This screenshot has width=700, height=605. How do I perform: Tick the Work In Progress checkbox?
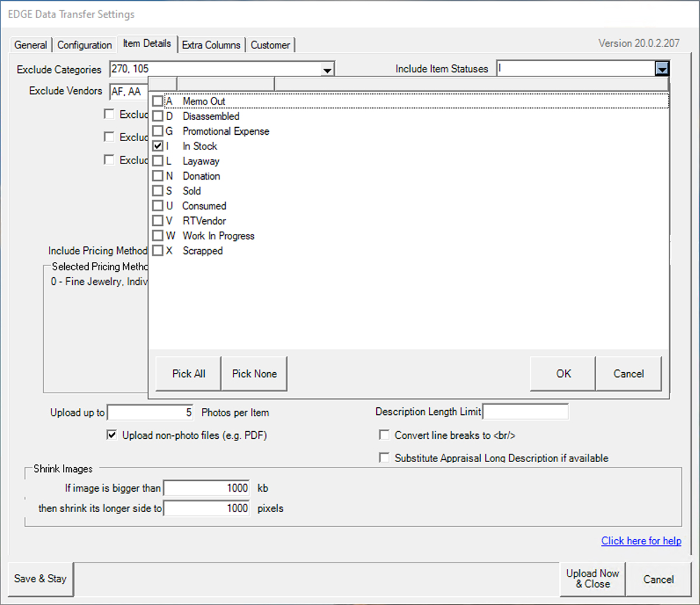point(157,236)
